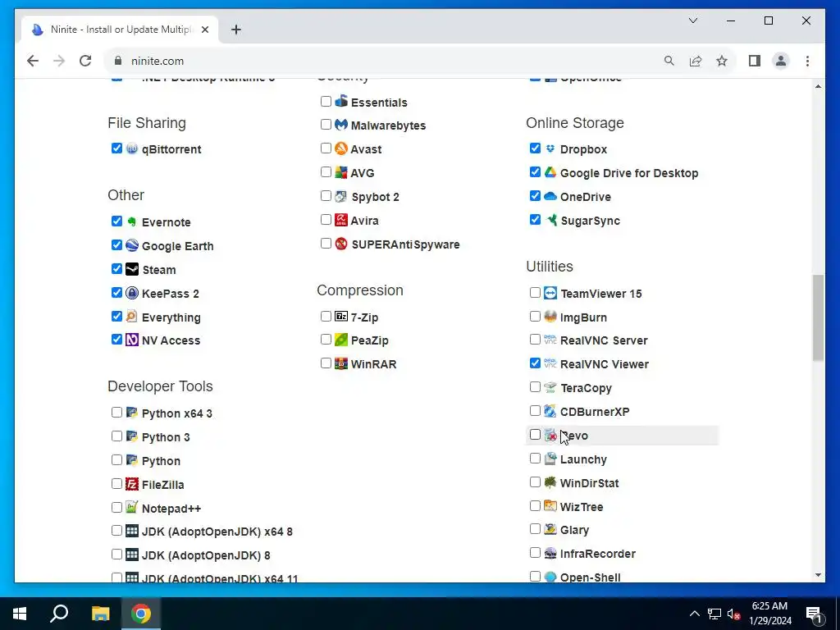Click the taskbar search magnifier
This screenshot has width=840, height=630.
[x=59, y=614]
